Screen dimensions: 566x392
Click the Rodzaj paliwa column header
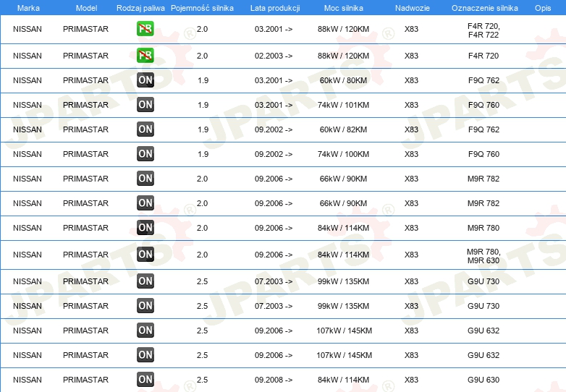140,8
